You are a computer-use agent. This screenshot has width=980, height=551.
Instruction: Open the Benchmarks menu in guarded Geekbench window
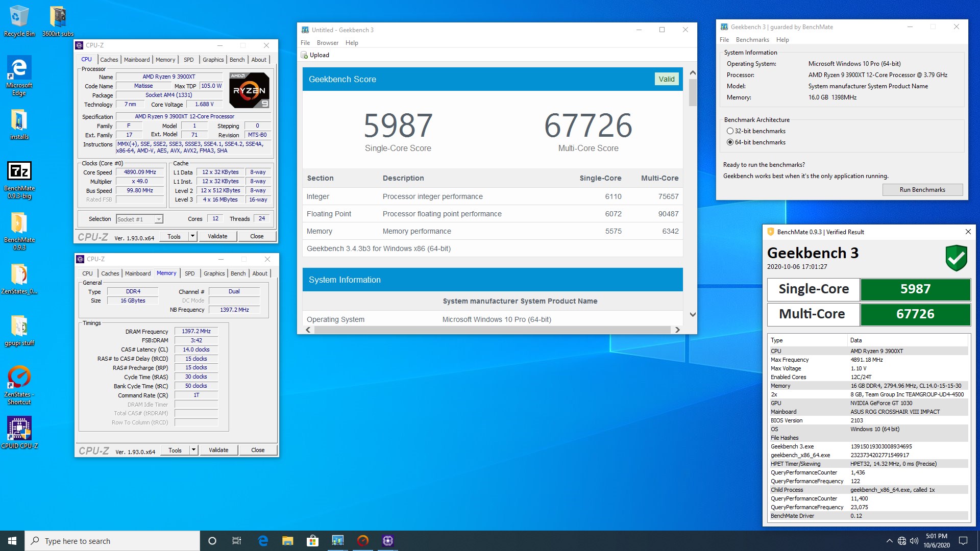click(x=752, y=40)
